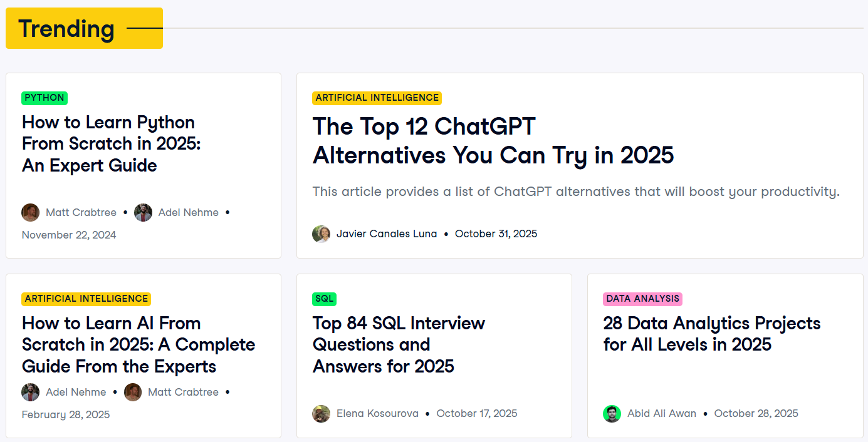
Task: Click Elena Kosourova's avatar on the SQL card
Action: (x=321, y=413)
